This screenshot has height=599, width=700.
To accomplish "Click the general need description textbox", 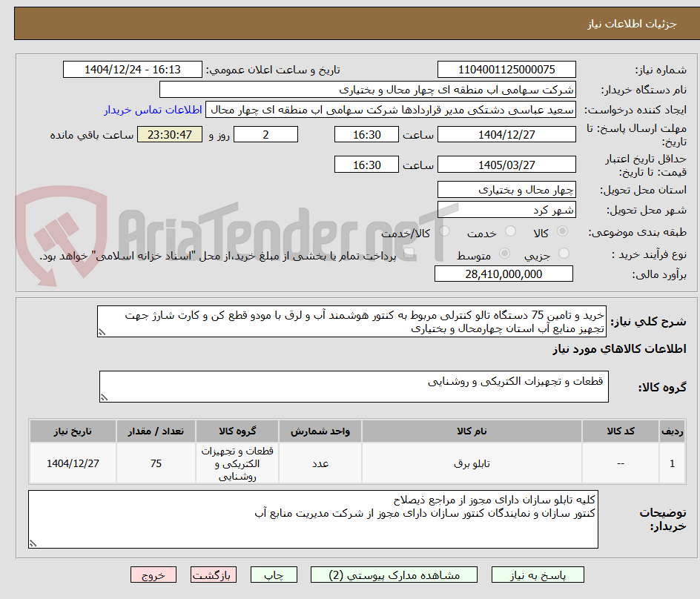I will coord(351,322).
